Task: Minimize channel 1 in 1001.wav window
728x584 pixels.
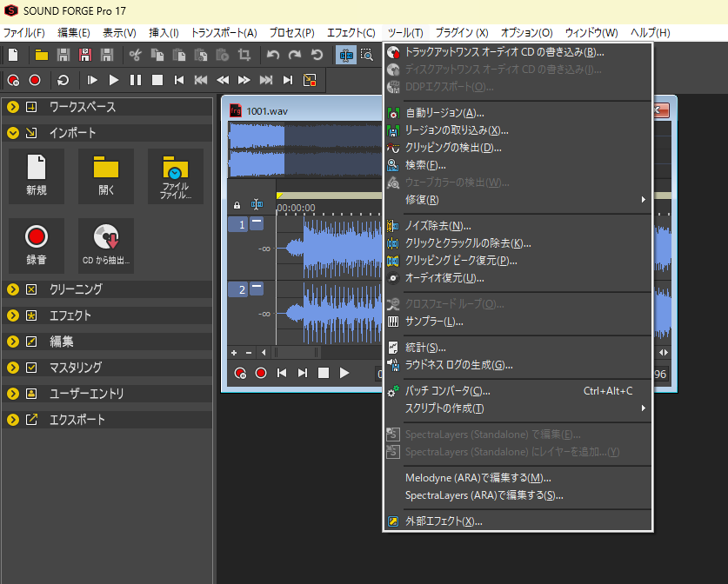Action: pos(257,223)
